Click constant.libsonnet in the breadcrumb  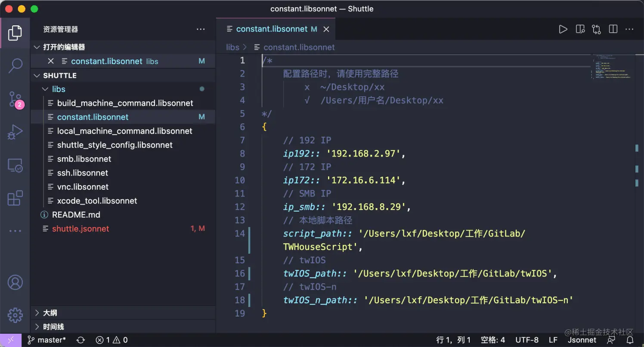[x=299, y=47]
